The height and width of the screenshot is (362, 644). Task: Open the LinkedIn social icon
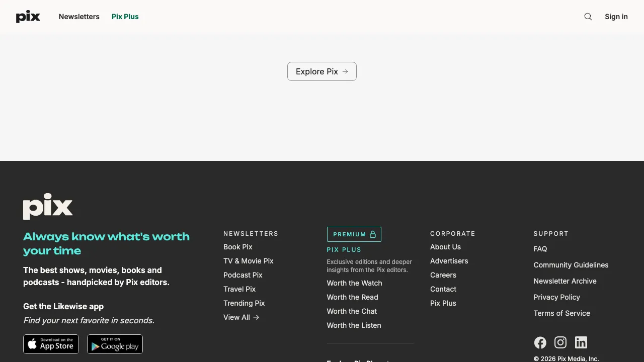pyautogui.click(x=581, y=342)
